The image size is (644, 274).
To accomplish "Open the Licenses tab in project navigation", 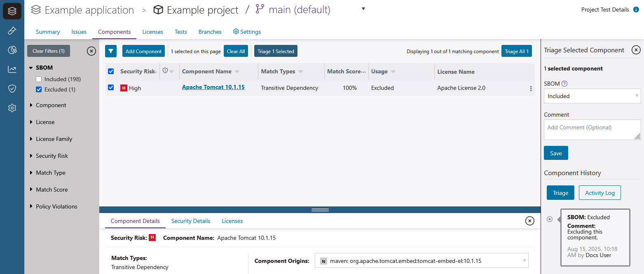I will tap(152, 32).
